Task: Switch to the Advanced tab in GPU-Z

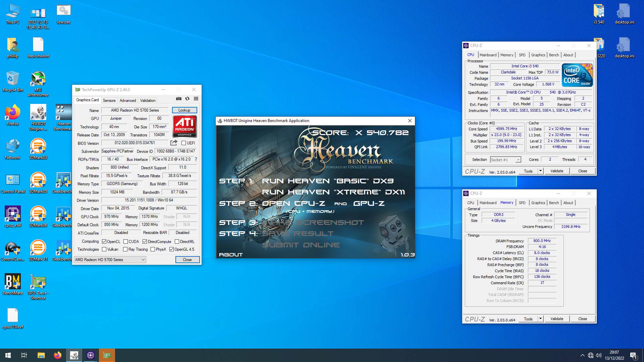Action: click(128, 101)
